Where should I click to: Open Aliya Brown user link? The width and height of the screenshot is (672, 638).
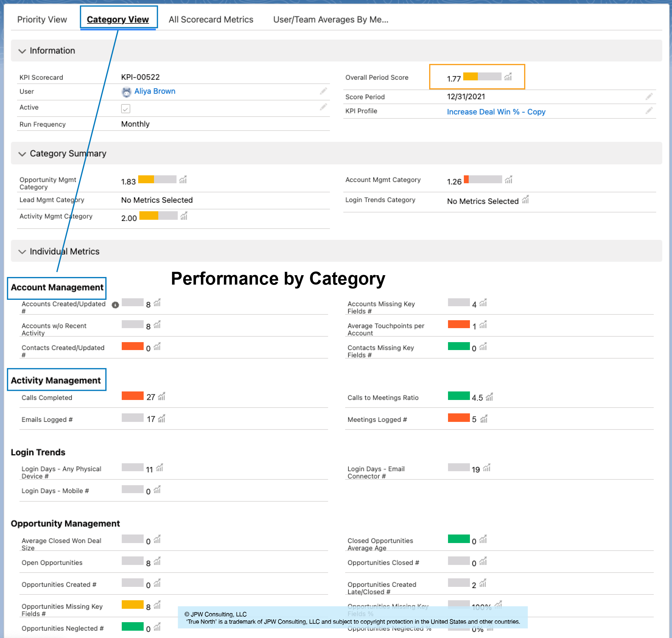(155, 91)
